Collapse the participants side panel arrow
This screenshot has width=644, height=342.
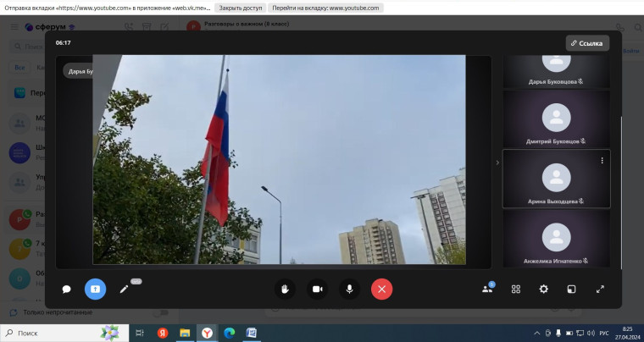coord(497,163)
